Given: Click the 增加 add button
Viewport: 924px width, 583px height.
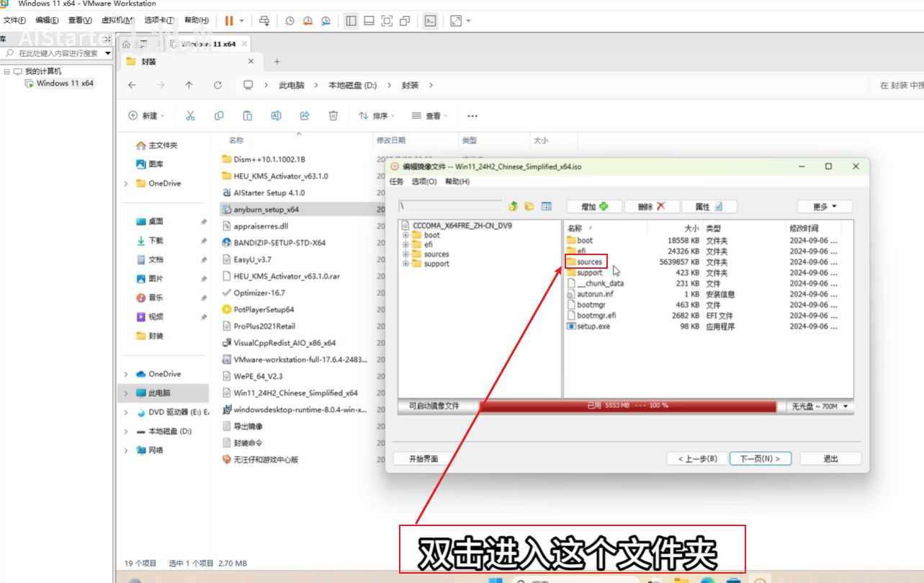Looking at the screenshot, I should pos(593,207).
